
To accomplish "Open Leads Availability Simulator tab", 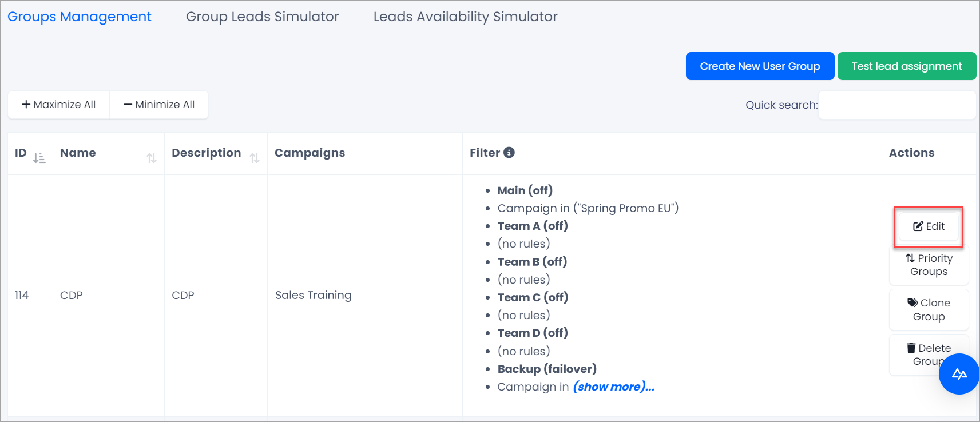I will (466, 17).
